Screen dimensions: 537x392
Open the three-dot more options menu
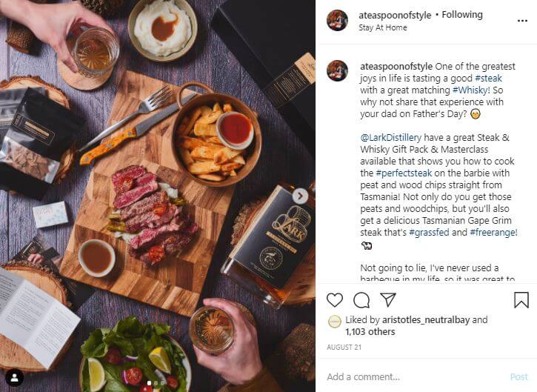click(x=522, y=21)
